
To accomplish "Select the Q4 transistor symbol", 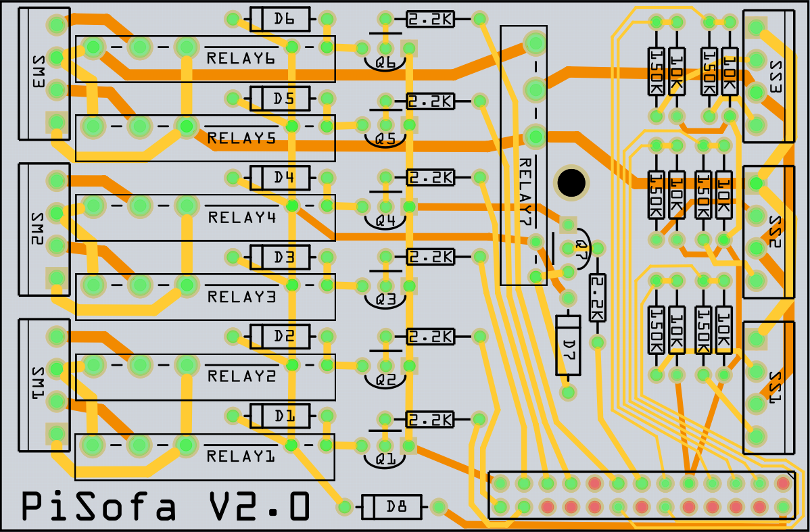I will (385, 221).
